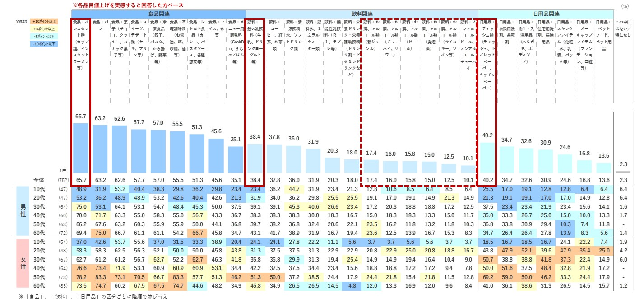Click the 食品関連 group header
Image resolution: width=644 pixels, height=299 pixels.
[x=158, y=14]
